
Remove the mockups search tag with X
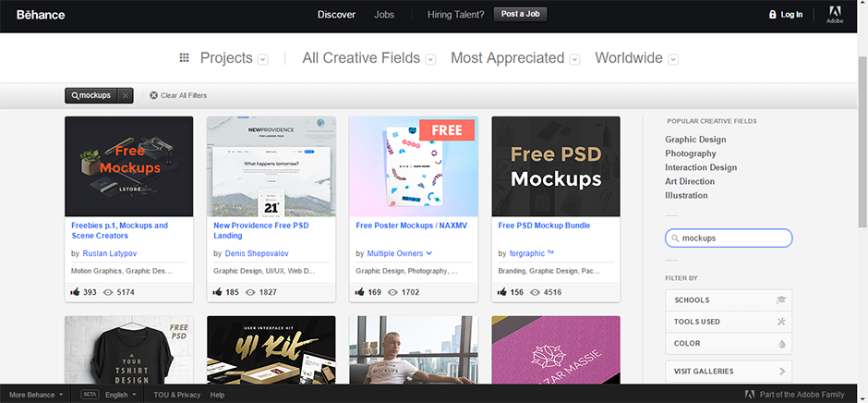point(126,96)
